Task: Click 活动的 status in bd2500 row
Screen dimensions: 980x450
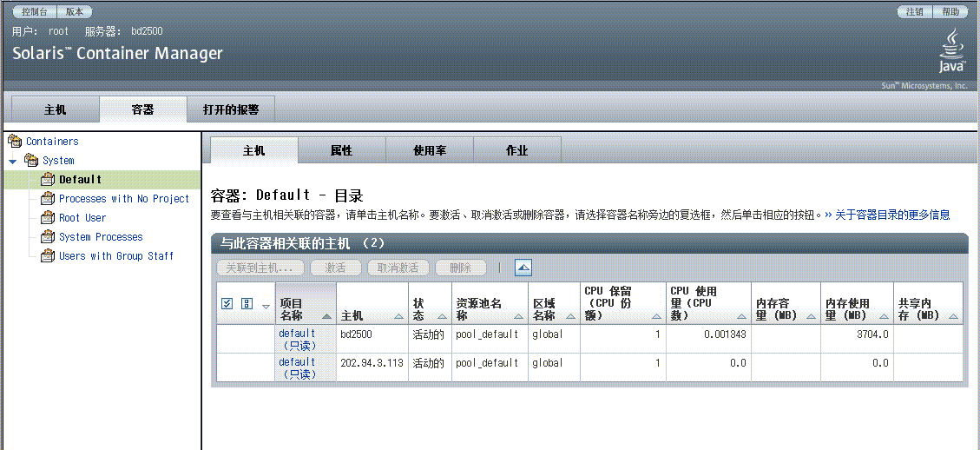Action: [428, 334]
